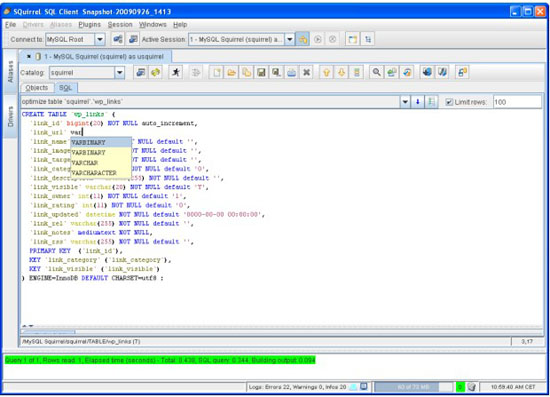550x397 pixels.
Task: Open the Catalog squirrel dropdown
Action: [x=120, y=73]
